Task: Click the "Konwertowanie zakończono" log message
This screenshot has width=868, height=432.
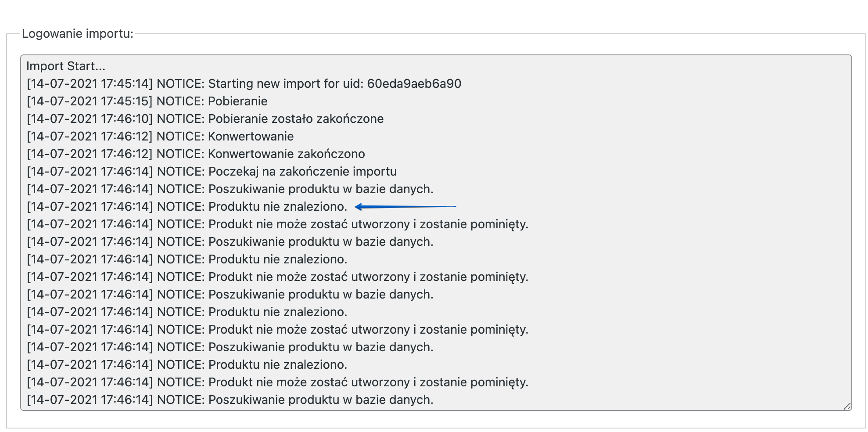Action: 286,154
